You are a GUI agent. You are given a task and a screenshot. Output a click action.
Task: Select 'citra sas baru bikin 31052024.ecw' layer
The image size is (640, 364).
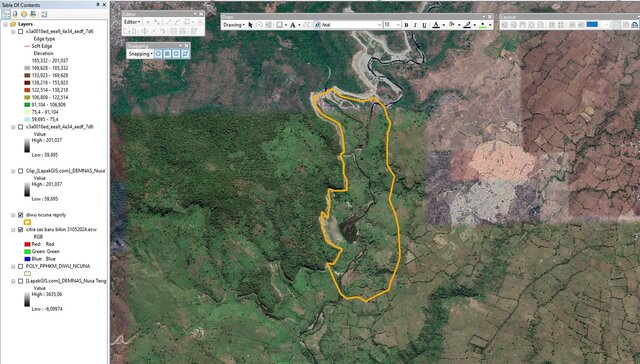point(61,230)
